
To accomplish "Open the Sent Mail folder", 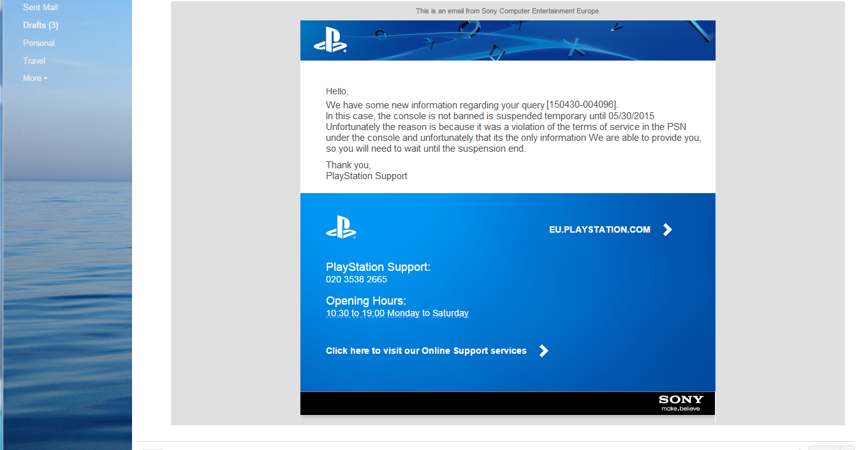I will pos(40,7).
